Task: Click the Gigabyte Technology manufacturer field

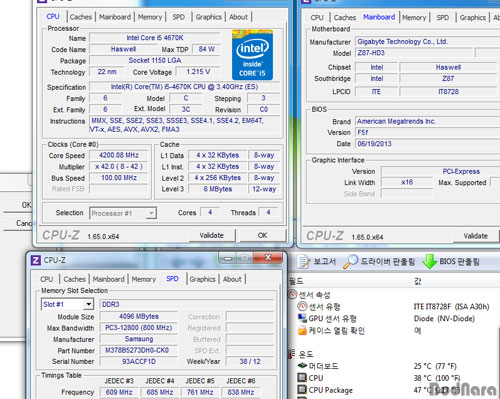Action: tap(428, 42)
